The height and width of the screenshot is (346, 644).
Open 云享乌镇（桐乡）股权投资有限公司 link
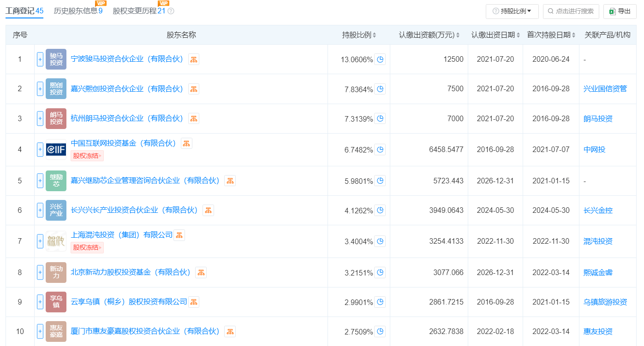click(129, 302)
